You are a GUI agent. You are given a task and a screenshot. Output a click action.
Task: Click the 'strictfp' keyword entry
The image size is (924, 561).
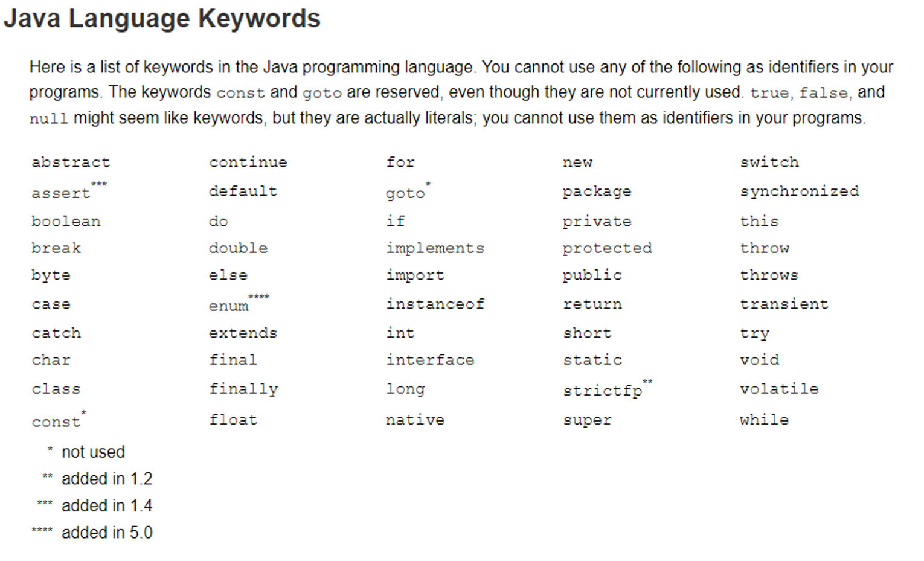tap(603, 391)
